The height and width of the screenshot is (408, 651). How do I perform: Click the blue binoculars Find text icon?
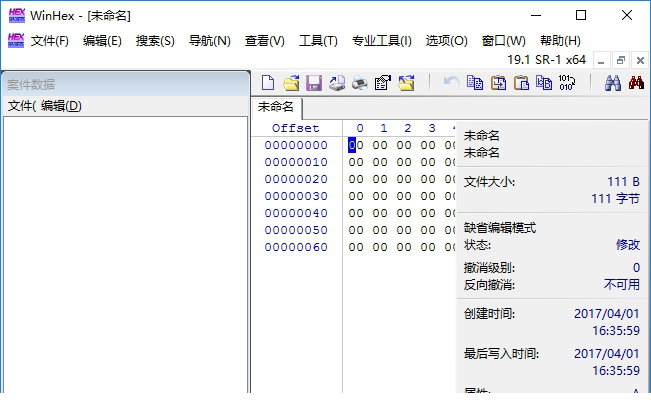(613, 83)
